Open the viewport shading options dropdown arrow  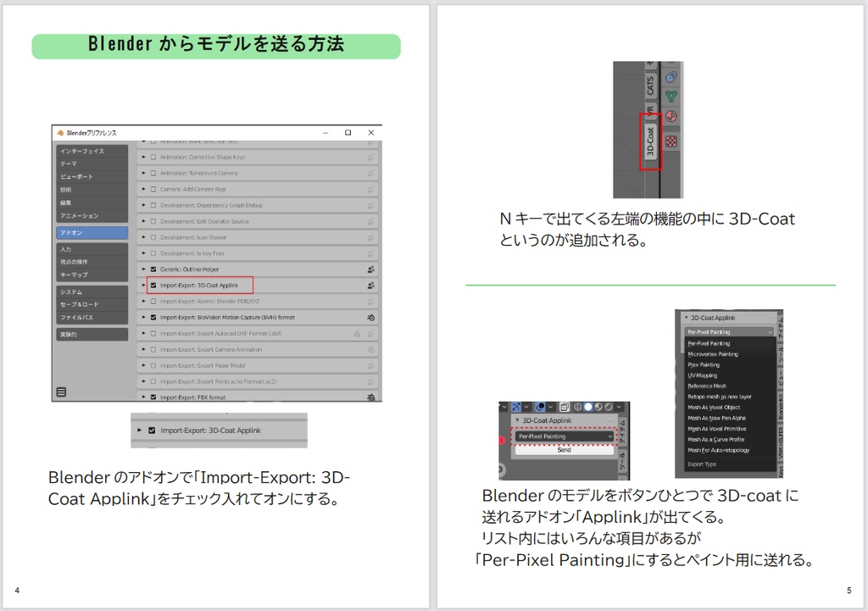(619, 407)
